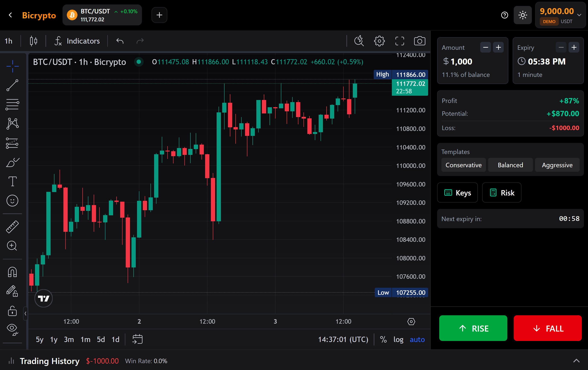Open the Text annotation tool

[x=12, y=181]
